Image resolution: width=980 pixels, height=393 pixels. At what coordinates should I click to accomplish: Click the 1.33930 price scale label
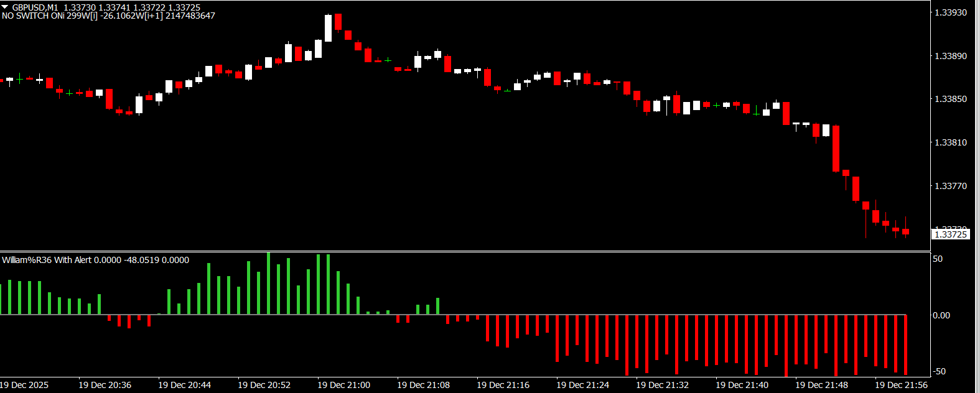point(951,12)
